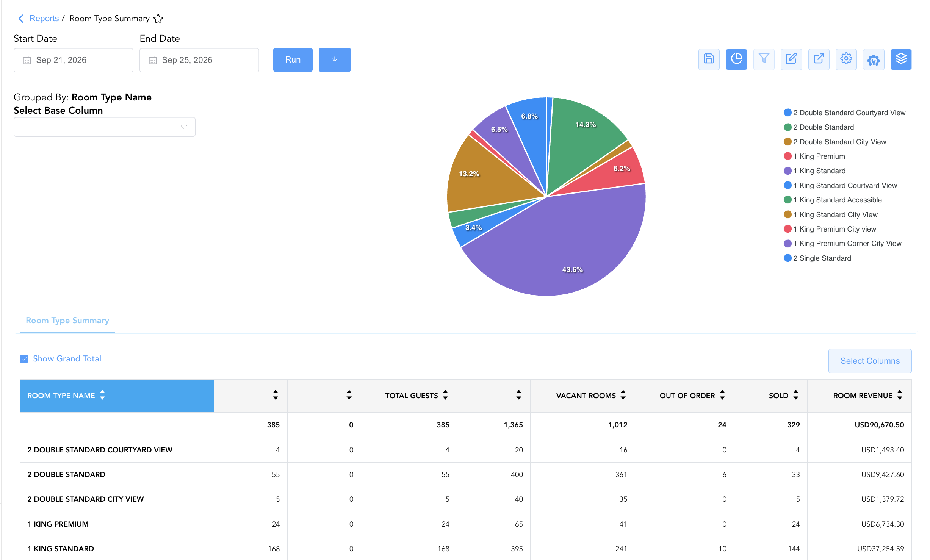The height and width of the screenshot is (560, 930).
Task: Sort the Out Of Order column
Action: (x=722, y=395)
